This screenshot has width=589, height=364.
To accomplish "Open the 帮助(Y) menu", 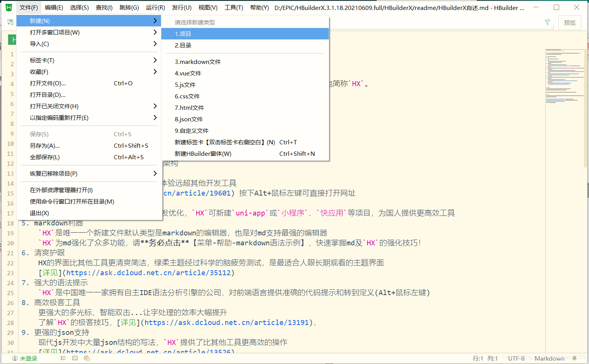I will (259, 7).
